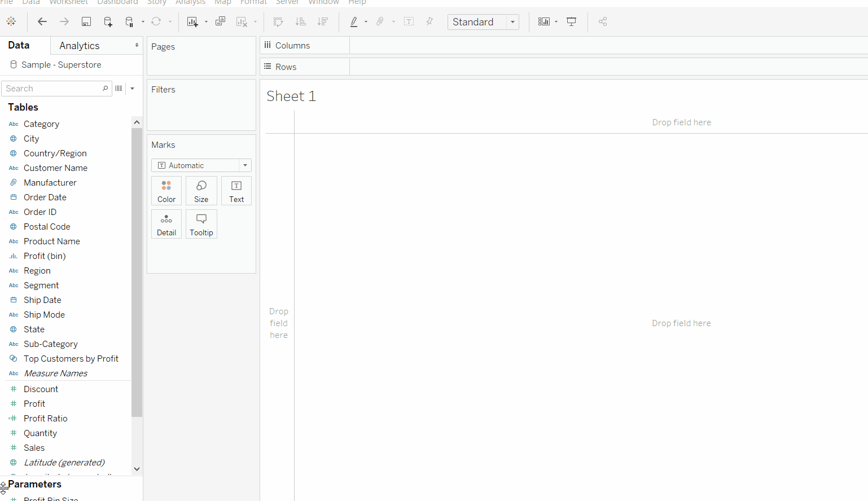Click the New Data Source icon
This screenshot has height=501, width=868.
click(x=108, y=21)
